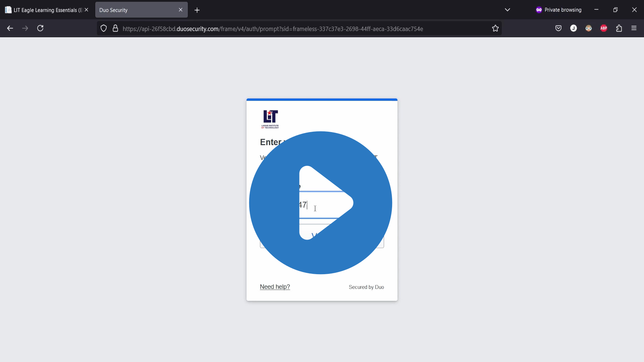Click the padlock site information icon
644x362 pixels.
click(115, 28)
